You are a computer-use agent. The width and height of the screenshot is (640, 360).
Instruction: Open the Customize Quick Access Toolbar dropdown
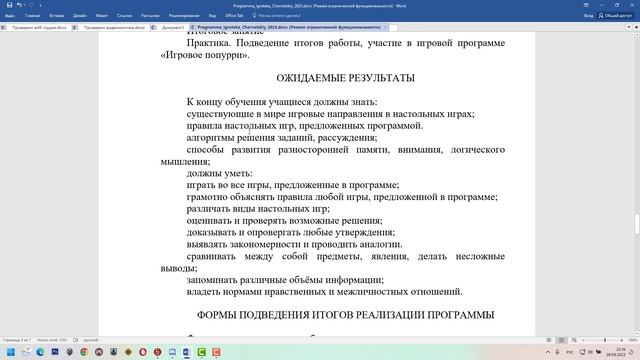pos(40,5)
